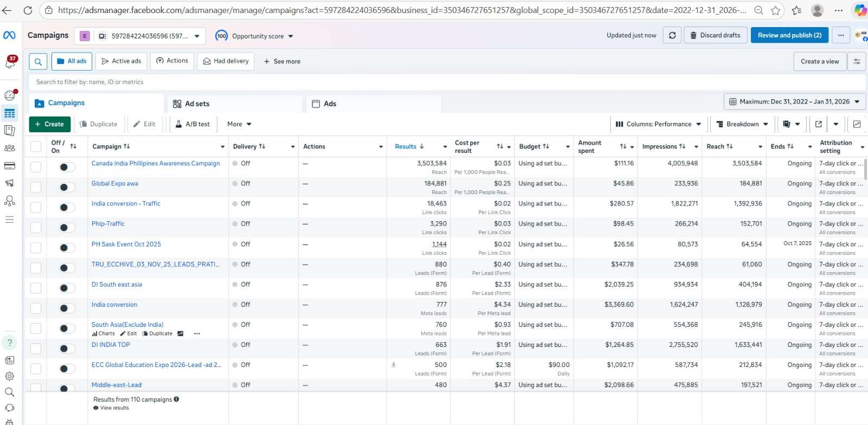Open the DI South east asia campaign link
Image resolution: width=868 pixels, height=425 pixels.
pyautogui.click(x=117, y=285)
